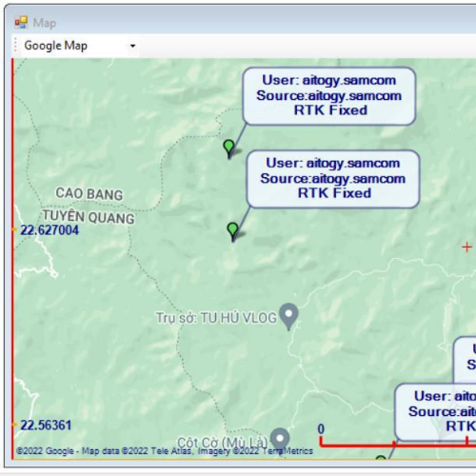Viewport: 476px width, 476px height.
Task: Select the lower green RTK marker pin
Action: pos(233,231)
